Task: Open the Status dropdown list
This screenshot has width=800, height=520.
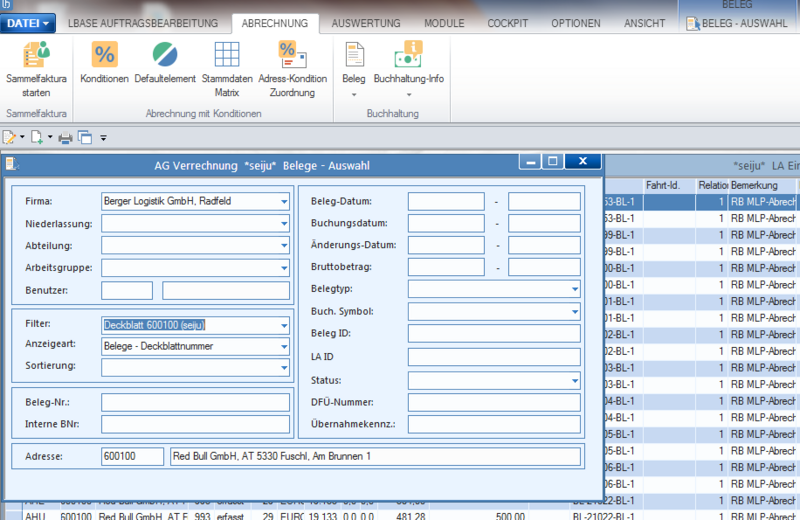Action: click(x=575, y=381)
